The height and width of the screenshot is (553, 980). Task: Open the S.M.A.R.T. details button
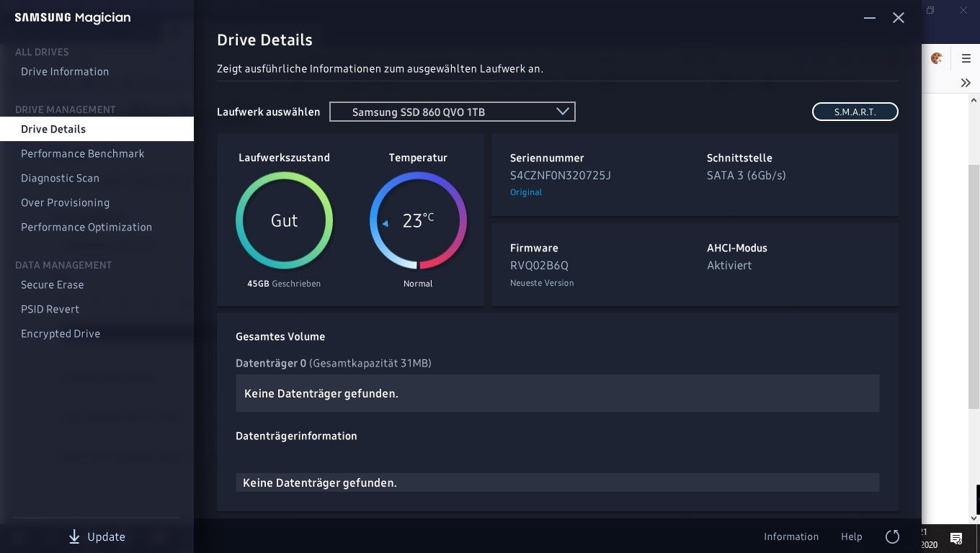[855, 112]
